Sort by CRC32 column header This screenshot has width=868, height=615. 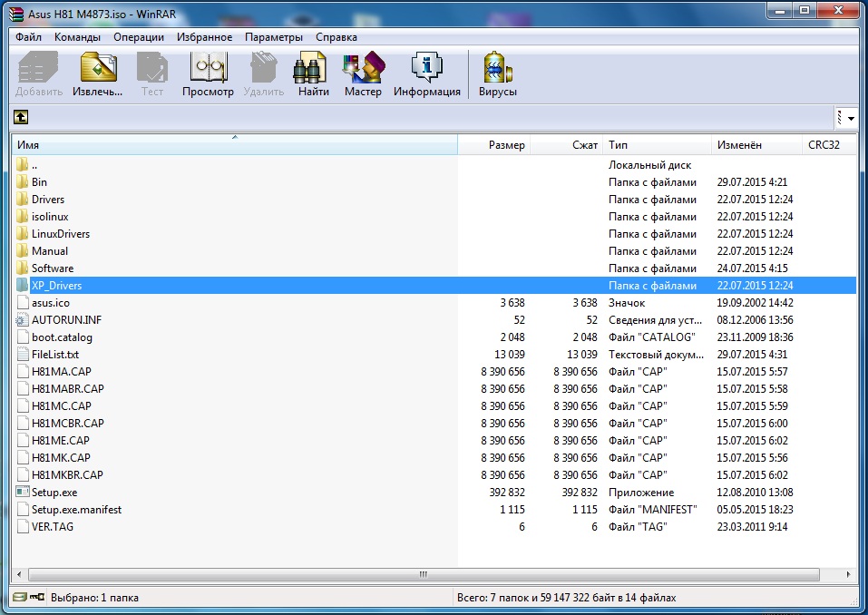click(x=829, y=145)
